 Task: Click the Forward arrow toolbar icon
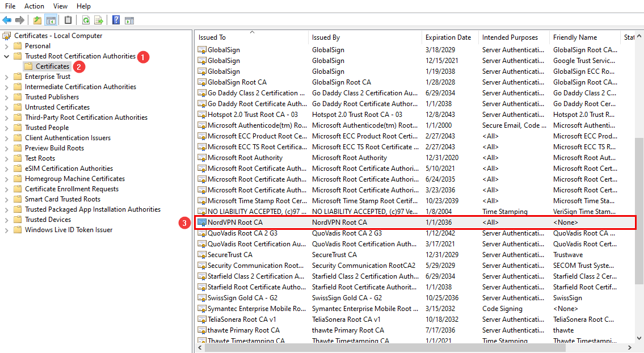click(20, 20)
